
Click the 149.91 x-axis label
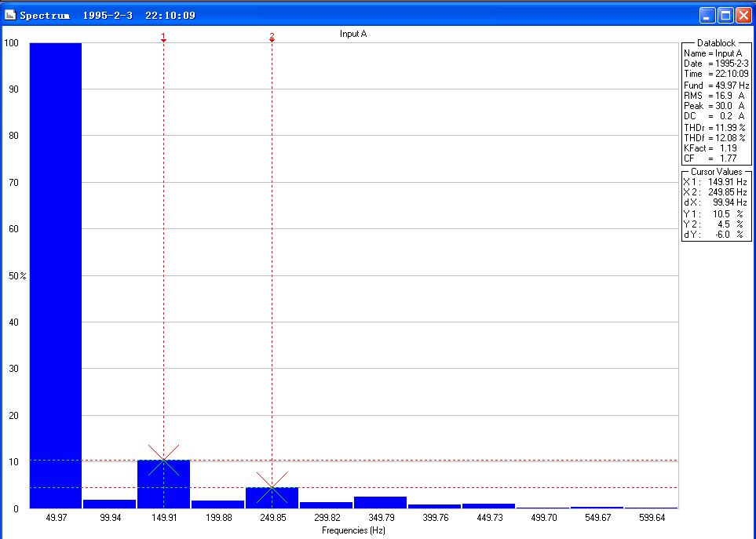pos(164,518)
